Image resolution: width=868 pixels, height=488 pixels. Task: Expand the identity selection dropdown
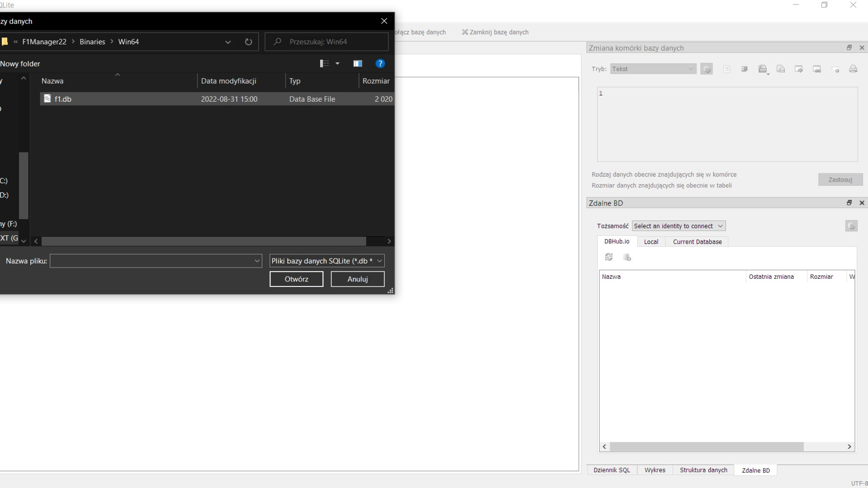[x=678, y=226]
